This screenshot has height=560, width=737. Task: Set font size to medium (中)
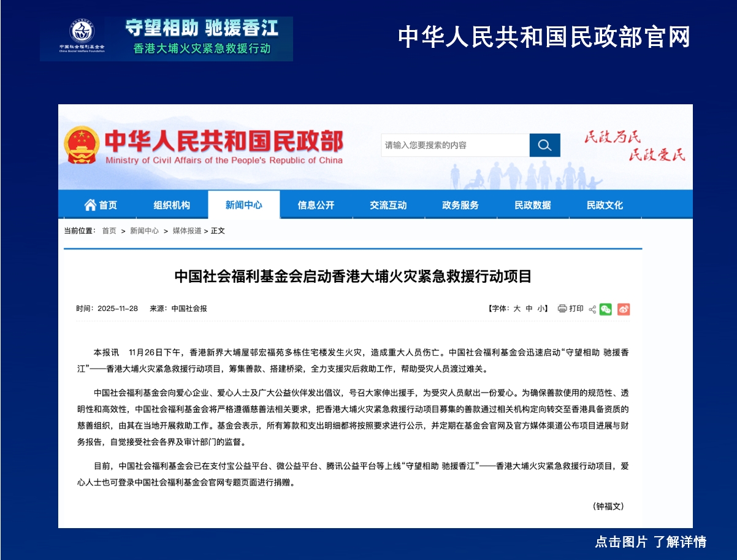pos(529,309)
